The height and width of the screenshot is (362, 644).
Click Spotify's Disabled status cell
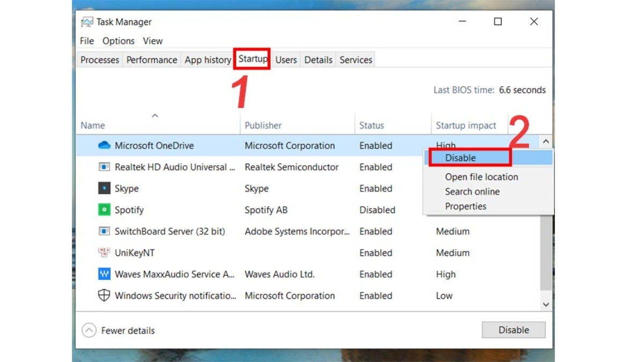[377, 210]
